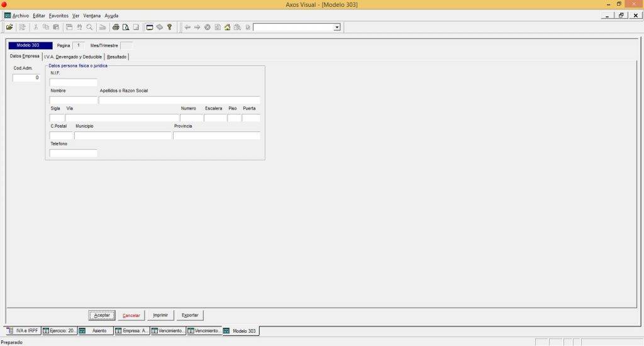Open print preview from the toolbar
Screen dimensions: 644x346
pyautogui.click(x=126, y=27)
